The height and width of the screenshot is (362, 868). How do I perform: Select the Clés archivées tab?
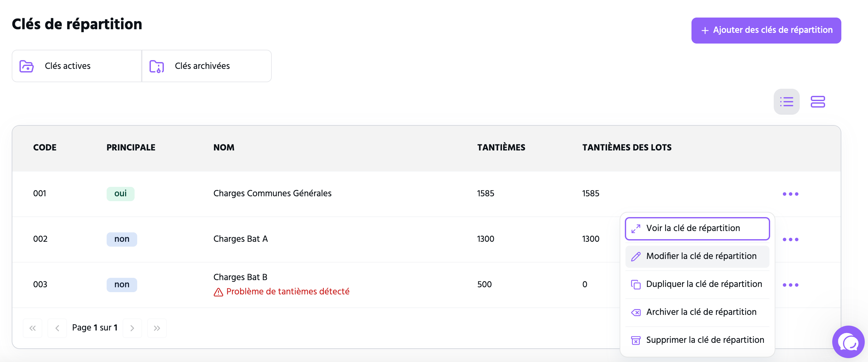click(206, 66)
